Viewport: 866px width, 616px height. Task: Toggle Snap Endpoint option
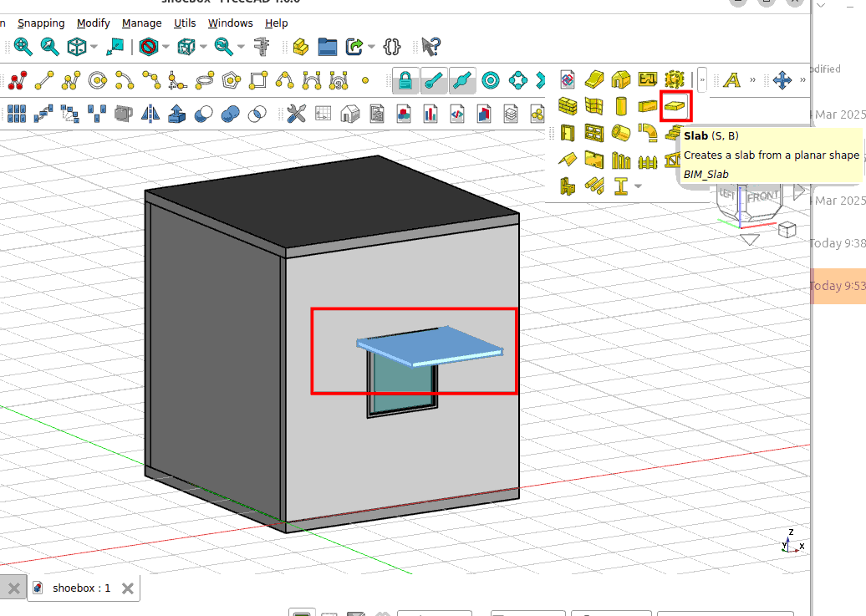[x=433, y=80]
